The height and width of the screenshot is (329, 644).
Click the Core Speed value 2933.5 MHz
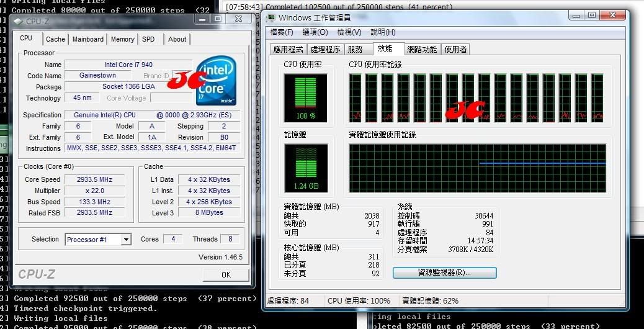(x=94, y=179)
